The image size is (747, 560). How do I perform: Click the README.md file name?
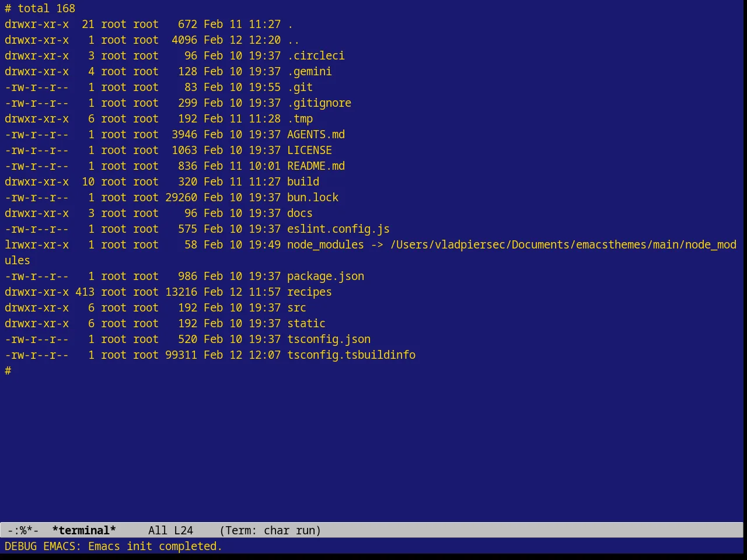316,166
